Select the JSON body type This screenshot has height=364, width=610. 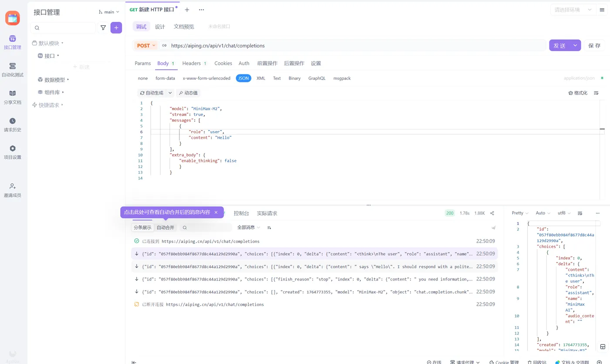pos(244,78)
